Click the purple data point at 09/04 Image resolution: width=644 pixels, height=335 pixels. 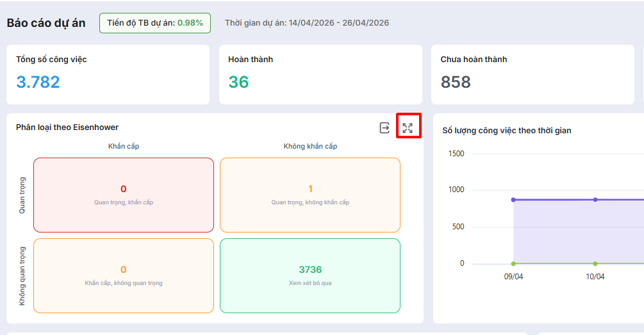(x=513, y=200)
